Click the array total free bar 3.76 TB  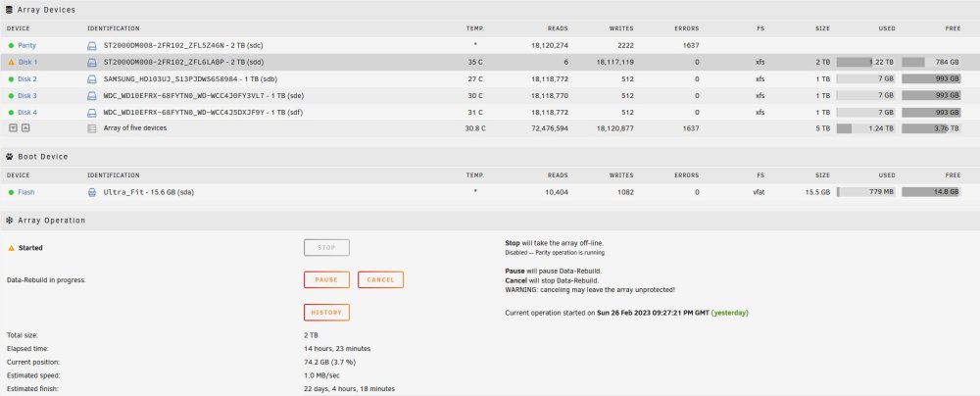(x=931, y=128)
